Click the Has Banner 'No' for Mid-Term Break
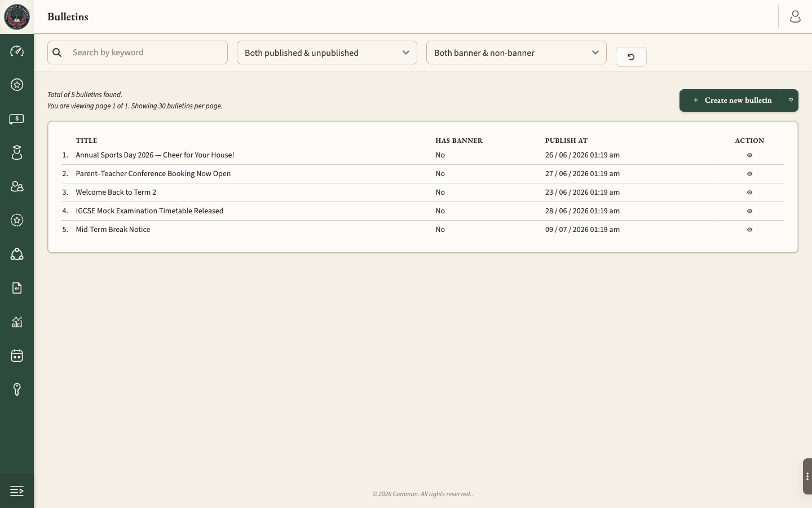Image resolution: width=812 pixels, height=508 pixels. point(440,229)
